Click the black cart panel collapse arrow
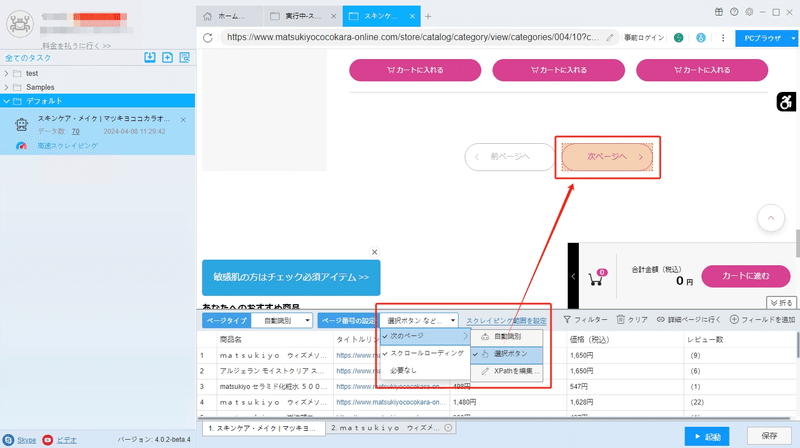 (573, 276)
